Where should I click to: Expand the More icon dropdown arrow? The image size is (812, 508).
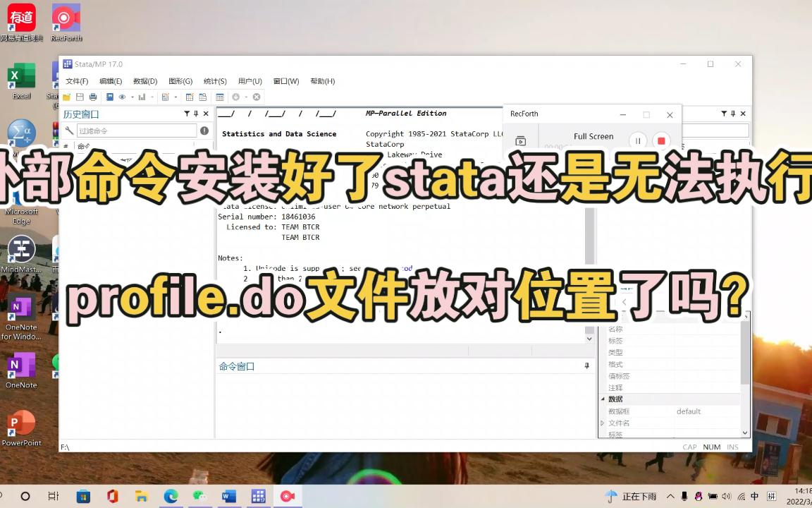pos(246,97)
